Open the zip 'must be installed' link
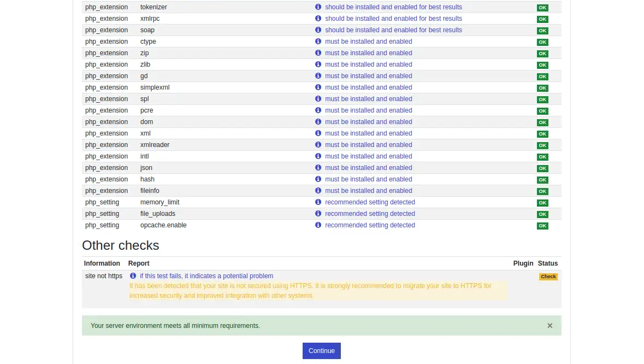 [x=368, y=53]
